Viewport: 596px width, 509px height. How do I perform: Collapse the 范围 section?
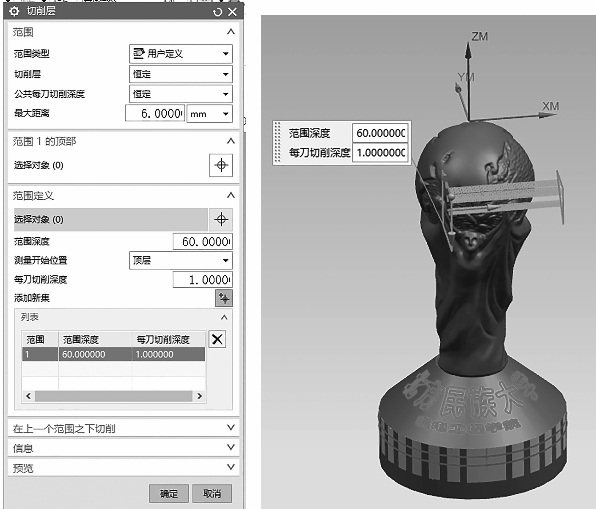coord(231,32)
